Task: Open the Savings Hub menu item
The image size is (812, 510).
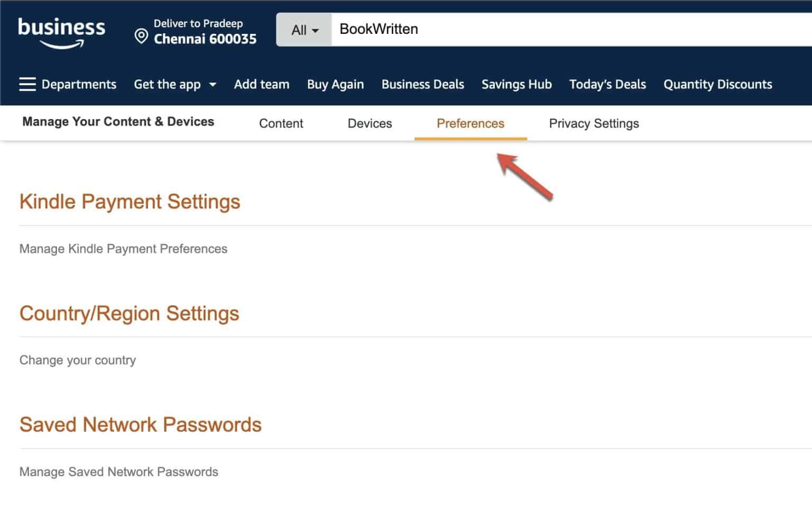Action: 516,84
